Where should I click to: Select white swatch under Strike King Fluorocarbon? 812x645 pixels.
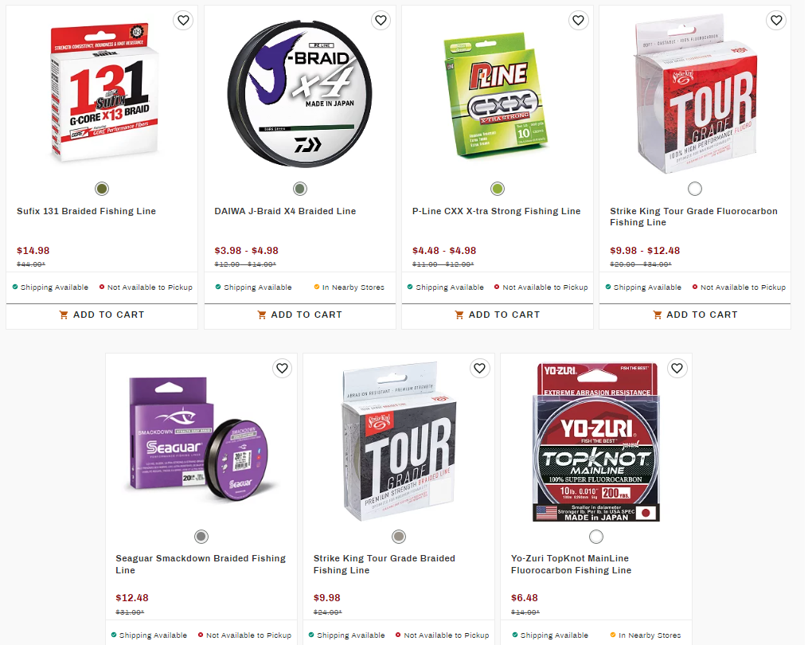click(x=695, y=189)
